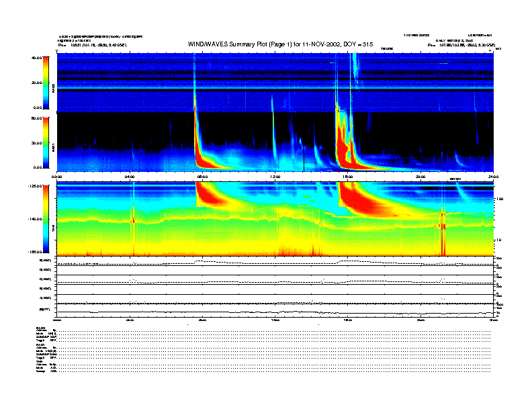The image size is (532, 411).
Task: Click the -125.00 label on TNR scale
Action: pyautogui.click(x=36, y=186)
